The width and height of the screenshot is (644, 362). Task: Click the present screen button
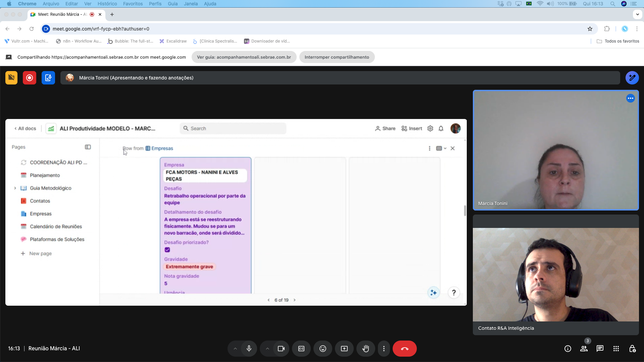(x=344, y=349)
